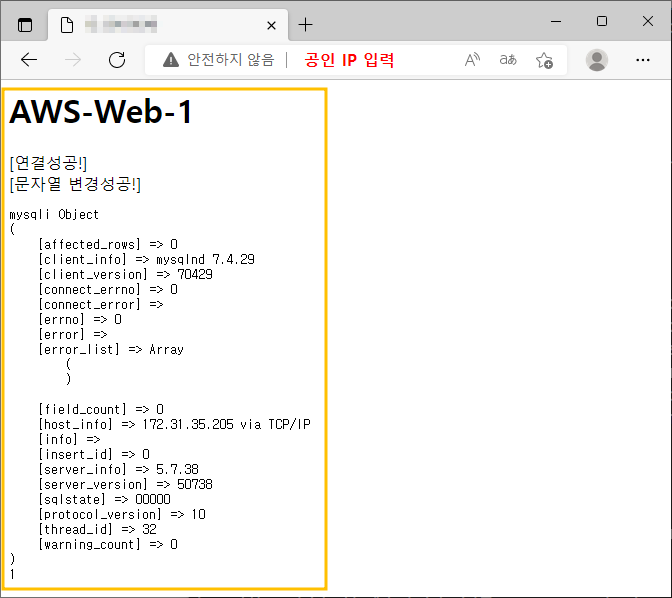Click the AWS-Web-1 heading
The image size is (672, 598).
click(101, 111)
